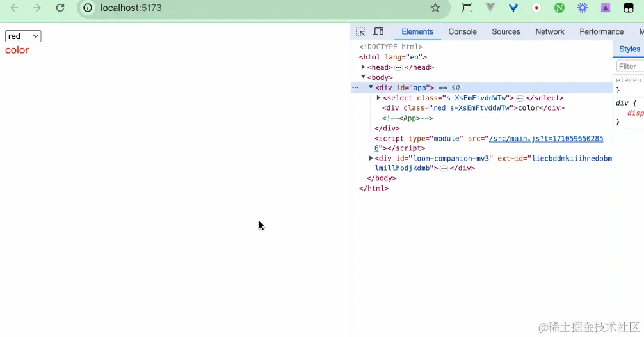Expand the loom-companion-mv3 div node

(371, 158)
